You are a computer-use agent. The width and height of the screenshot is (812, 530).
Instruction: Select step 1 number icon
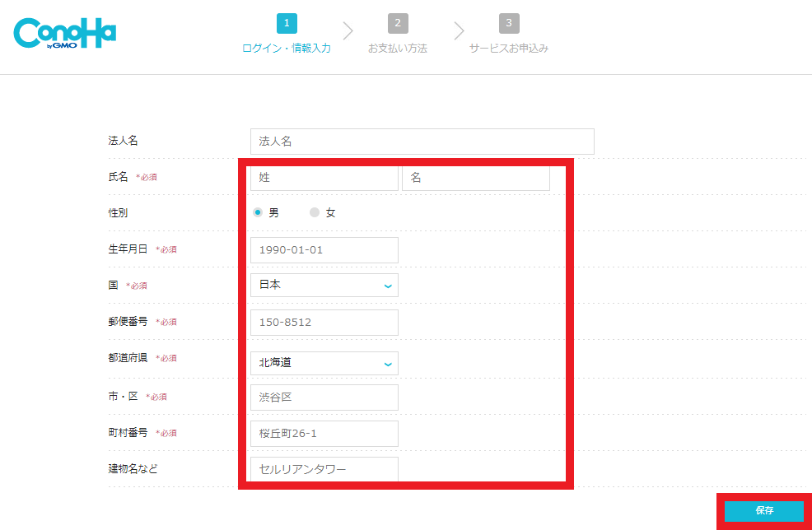click(x=287, y=23)
